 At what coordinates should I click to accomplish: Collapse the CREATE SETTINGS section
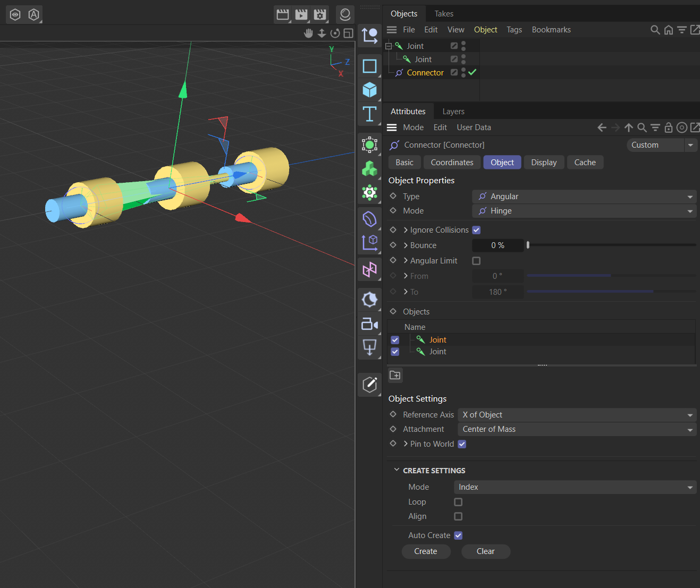tap(397, 470)
